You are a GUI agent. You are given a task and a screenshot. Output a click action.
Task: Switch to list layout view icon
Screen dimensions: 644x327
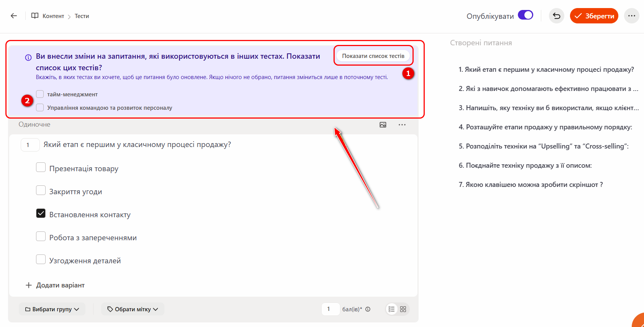[x=391, y=309]
